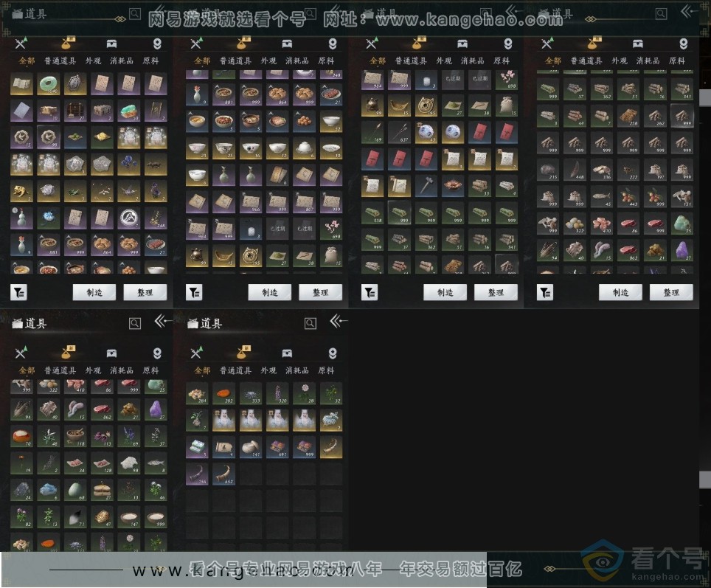Open filter options in the third top panel
This screenshot has height=588, width=711.
(370, 292)
